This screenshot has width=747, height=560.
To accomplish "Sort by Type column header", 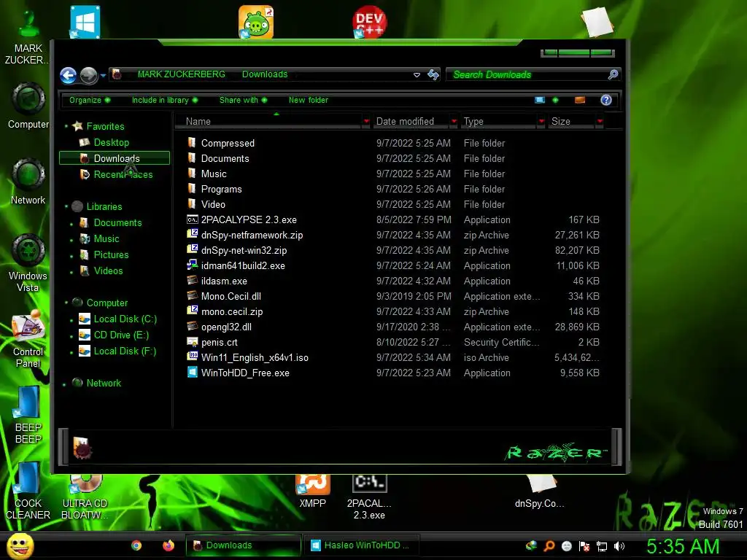I will [x=498, y=122].
